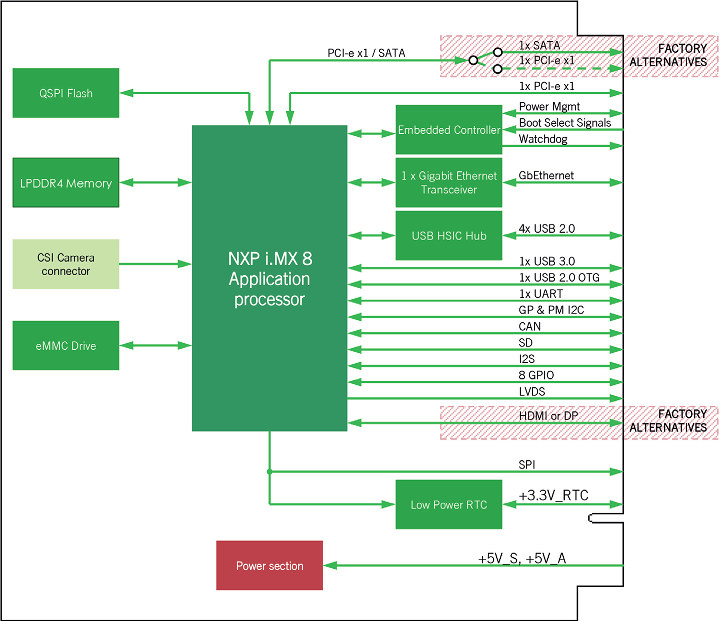Click the +3.3V_RTC label
Screen dimensions: 720x621
point(553,496)
